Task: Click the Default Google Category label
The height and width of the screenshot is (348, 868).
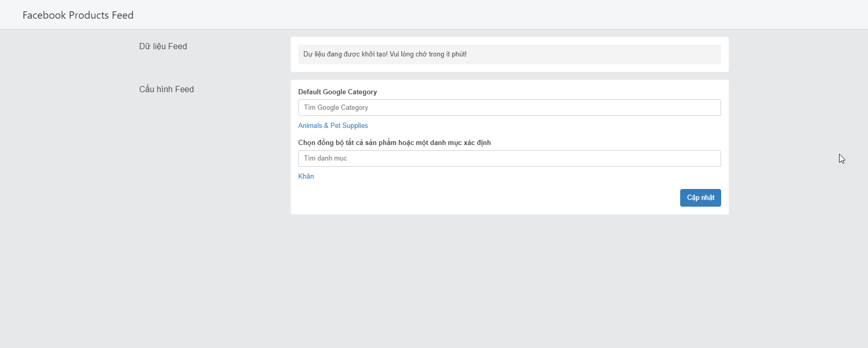Action: [338, 92]
